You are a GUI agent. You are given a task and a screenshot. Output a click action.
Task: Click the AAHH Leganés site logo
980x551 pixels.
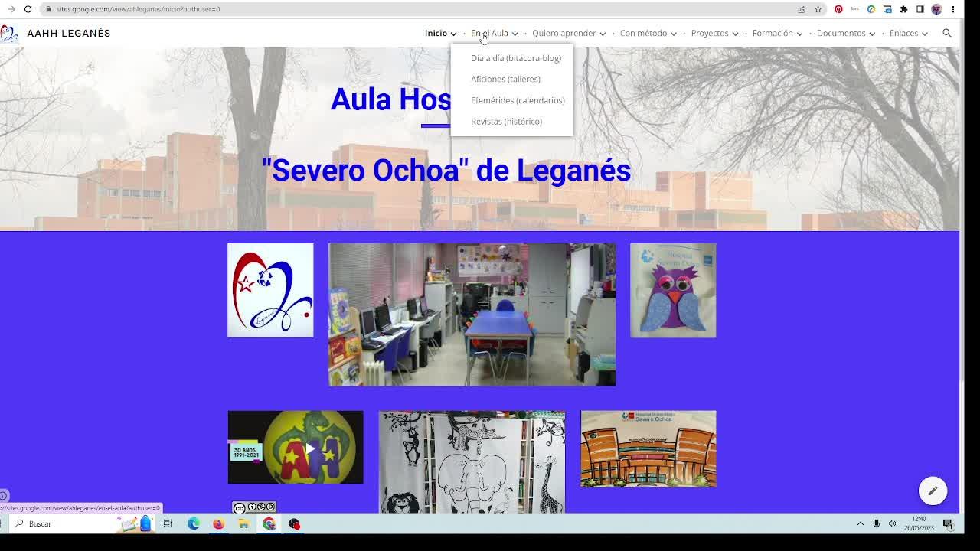tap(9, 34)
